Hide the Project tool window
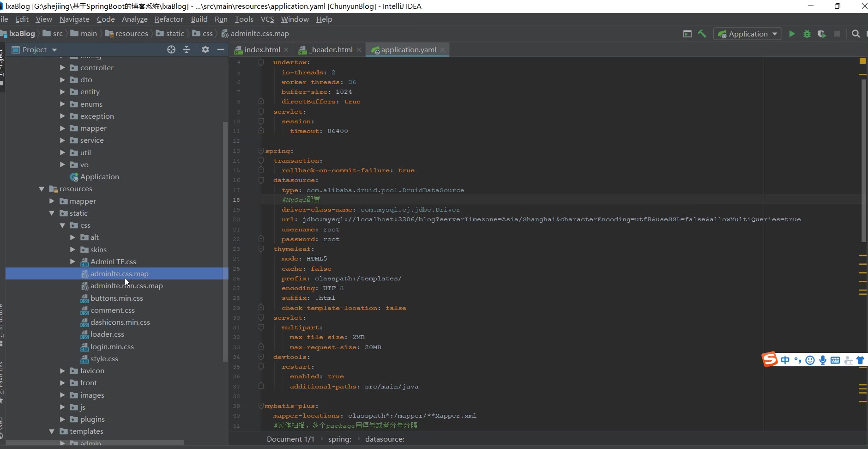 click(x=221, y=49)
